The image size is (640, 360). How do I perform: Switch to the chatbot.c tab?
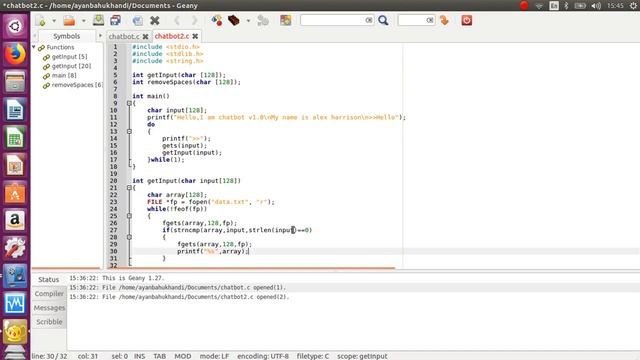point(124,36)
